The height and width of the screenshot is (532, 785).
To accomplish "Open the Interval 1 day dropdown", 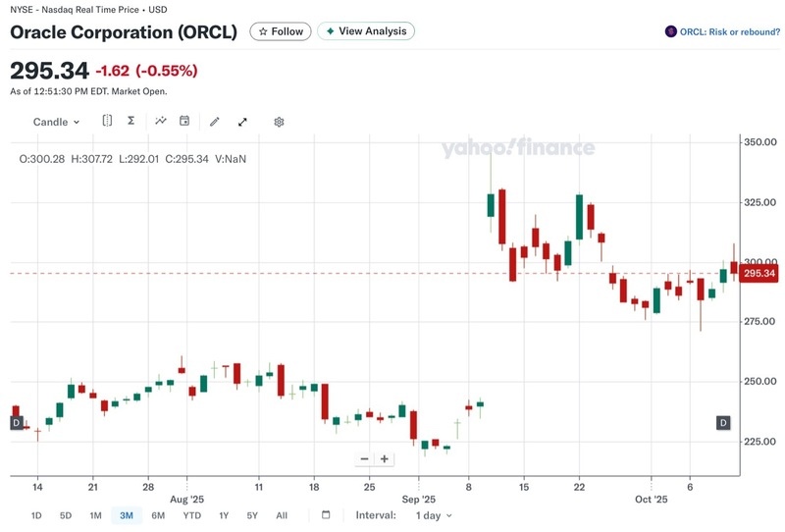I will (434, 515).
